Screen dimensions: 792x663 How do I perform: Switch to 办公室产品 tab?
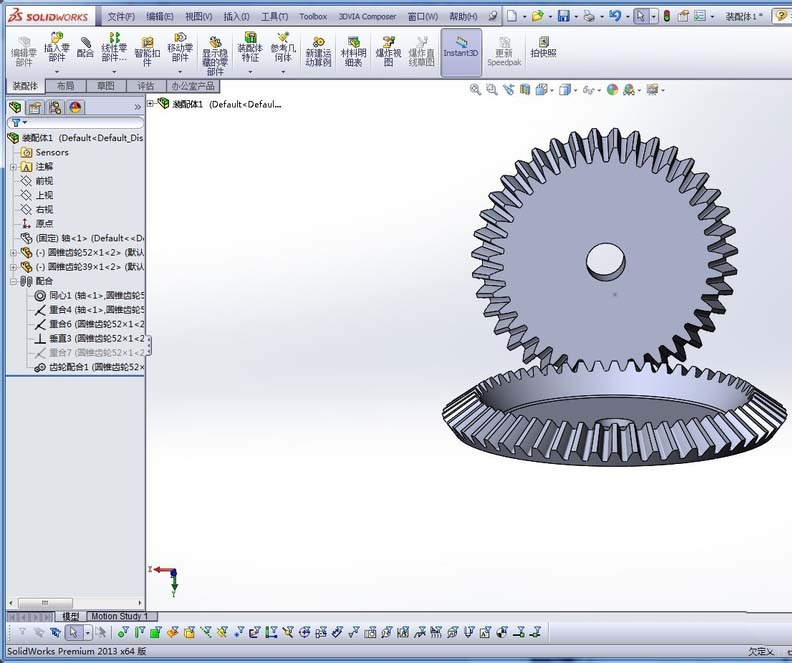tap(193, 86)
